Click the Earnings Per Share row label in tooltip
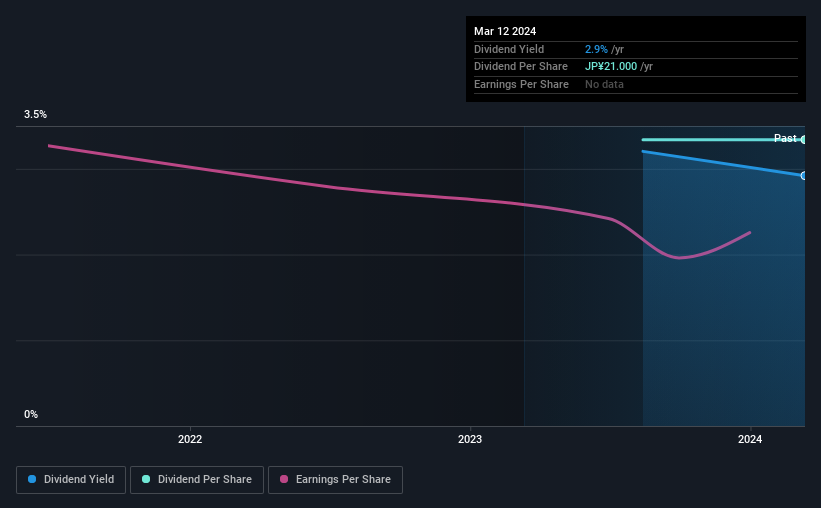821x508 pixels. (x=521, y=84)
